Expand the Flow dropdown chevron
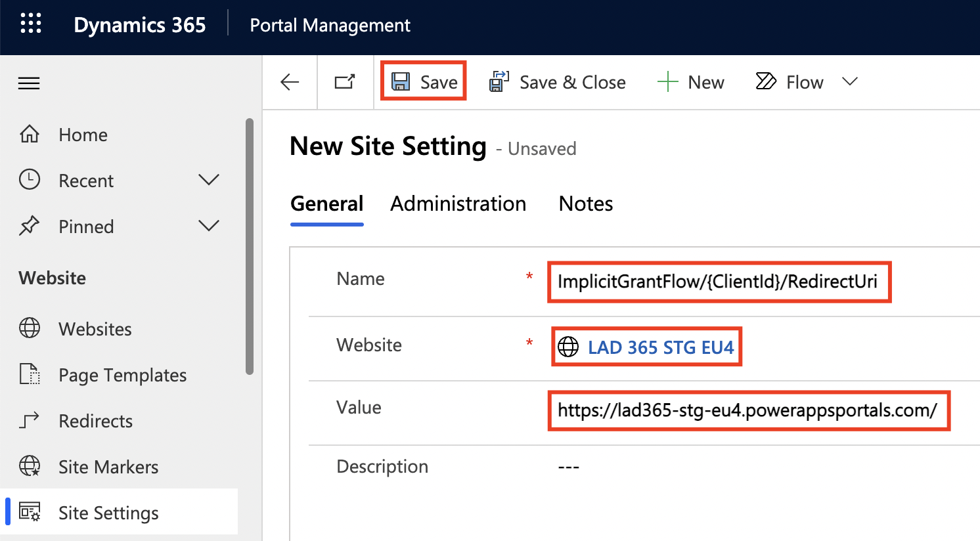The height and width of the screenshot is (541, 980). point(850,81)
